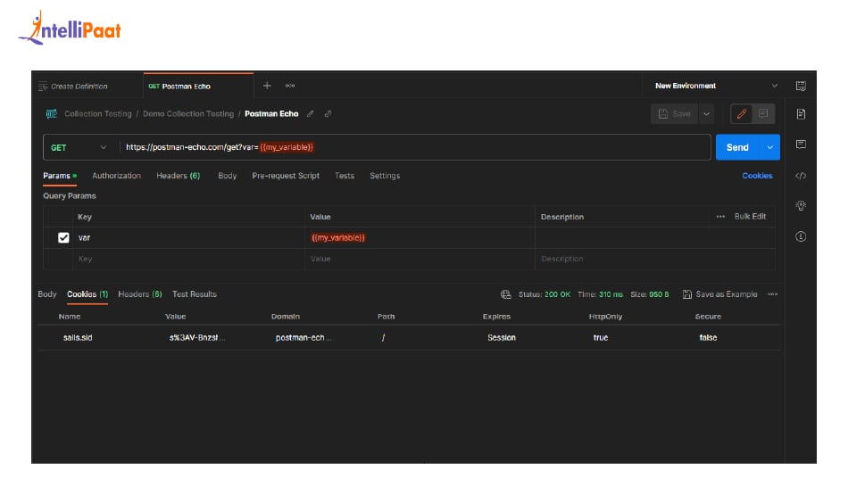
Task: Click the collection icon in breadcrumb
Action: coord(52,114)
